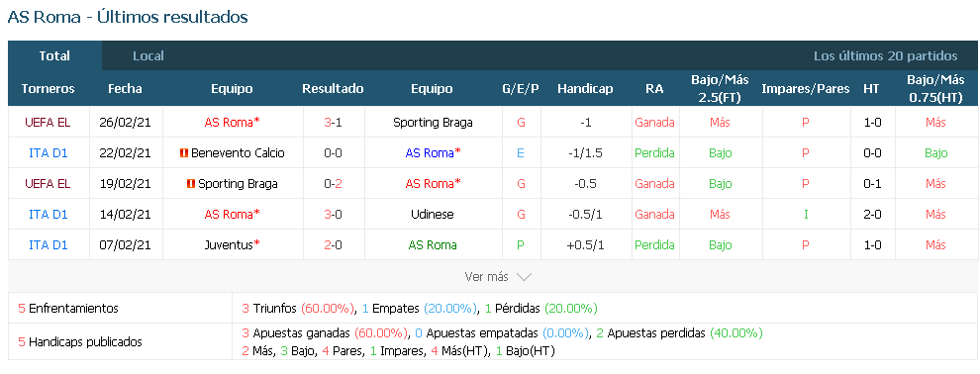Click the 3-0 result against Udinese
The image size is (980, 374).
click(x=333, y=214)
